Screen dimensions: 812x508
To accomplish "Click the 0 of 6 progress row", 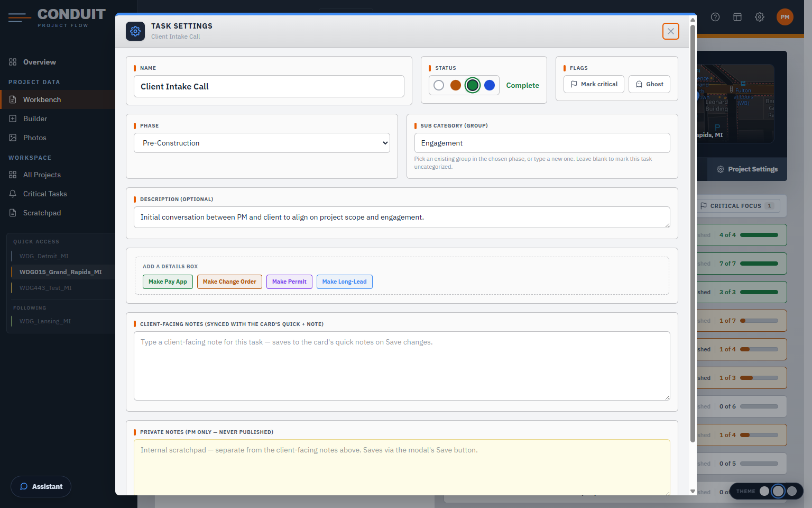I will click(742, 406).
